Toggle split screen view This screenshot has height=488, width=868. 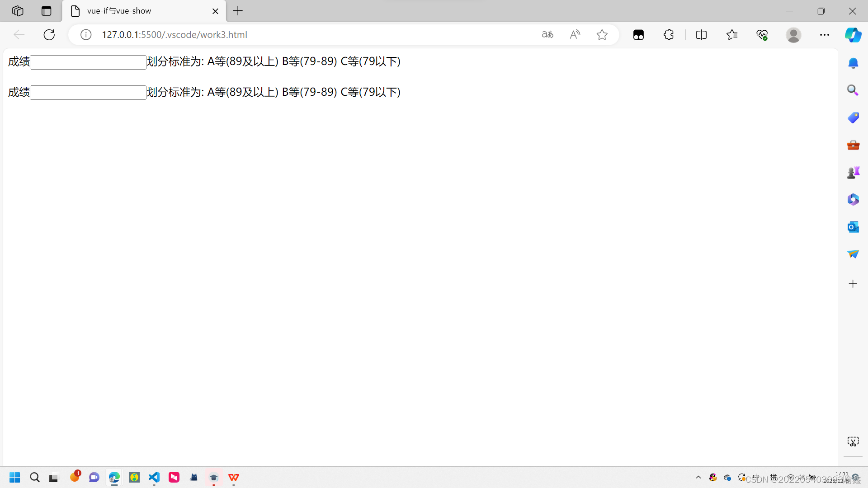[701, 34]
